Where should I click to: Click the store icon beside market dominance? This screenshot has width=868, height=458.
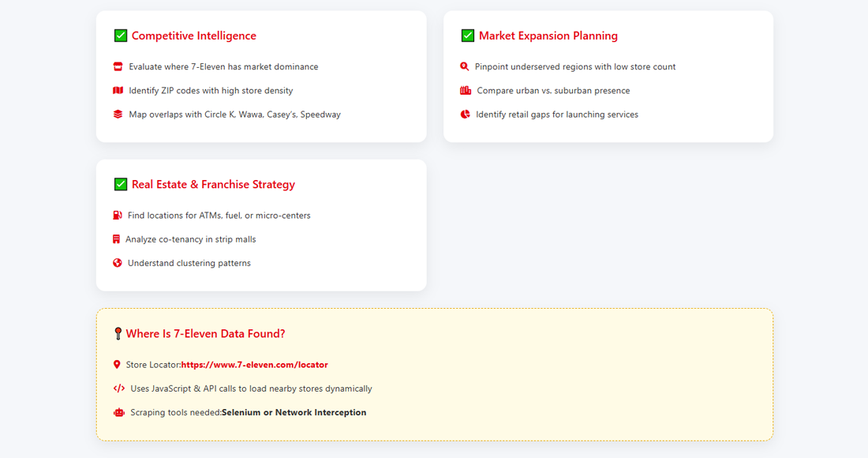point(118,67)
